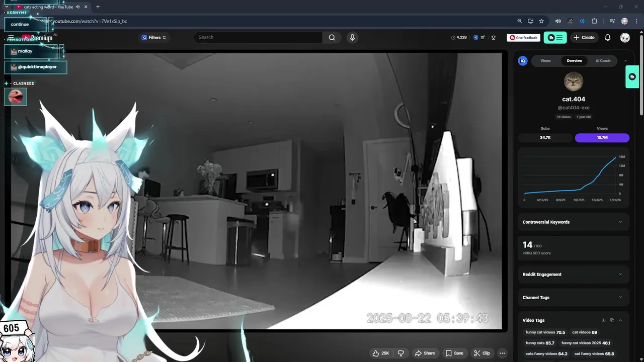Collapse Video Tags section chevron
This screenshot has width=644, height=362.
pos(620,320)
